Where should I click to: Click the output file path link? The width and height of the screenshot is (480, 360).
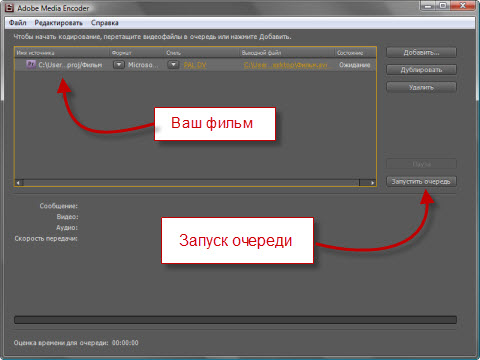tap(286, 65)
